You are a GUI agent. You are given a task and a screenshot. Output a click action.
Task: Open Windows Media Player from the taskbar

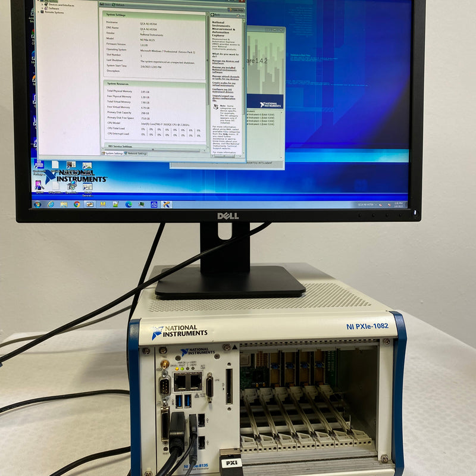click(x=102, y=205)
